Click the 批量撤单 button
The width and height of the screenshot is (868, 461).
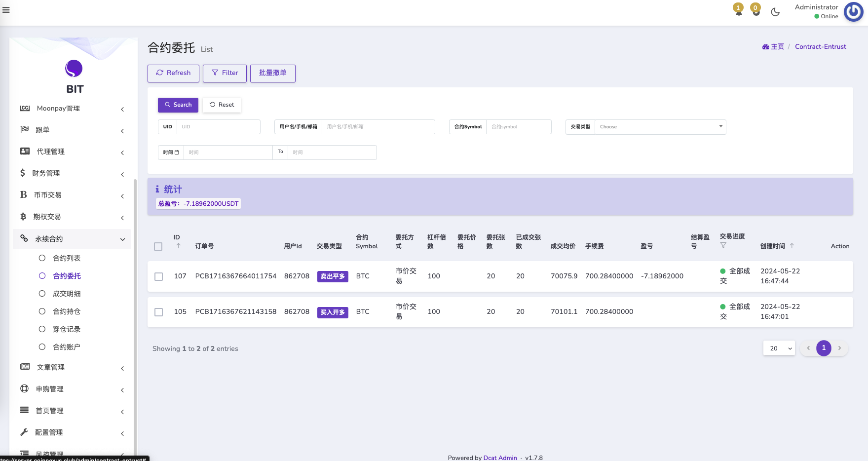pyautogui.click(x=272, y=73)
